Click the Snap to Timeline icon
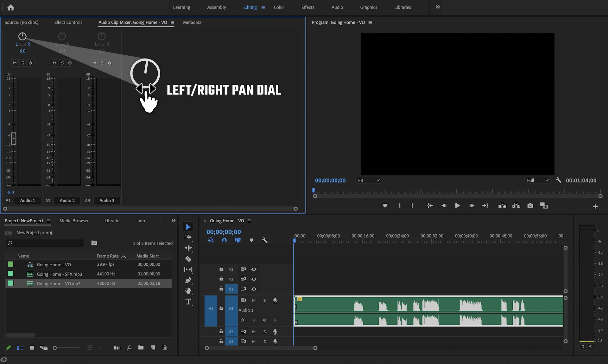This screenshot has height=364, width=608. (224, 240)
